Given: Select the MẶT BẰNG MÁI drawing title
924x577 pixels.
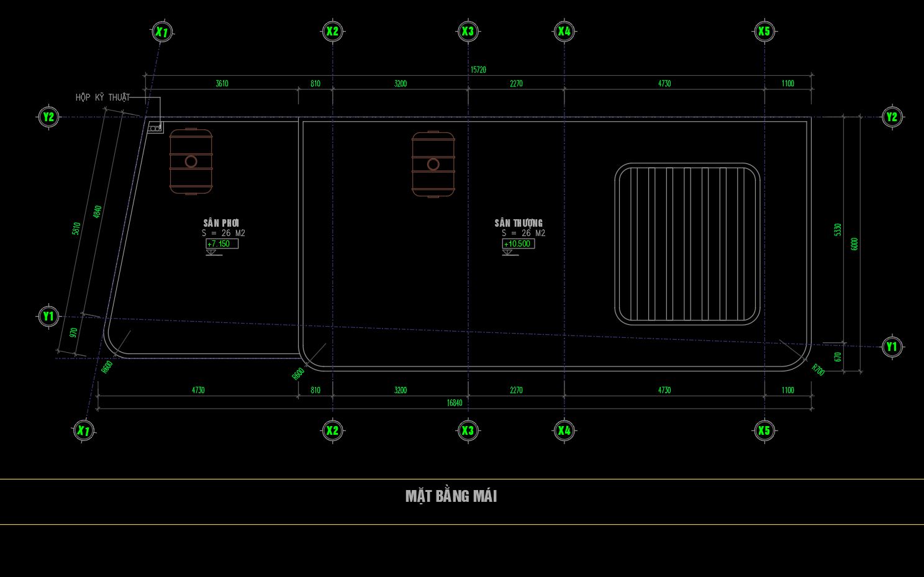Looking at the screenshot, I should click(451, 496).
